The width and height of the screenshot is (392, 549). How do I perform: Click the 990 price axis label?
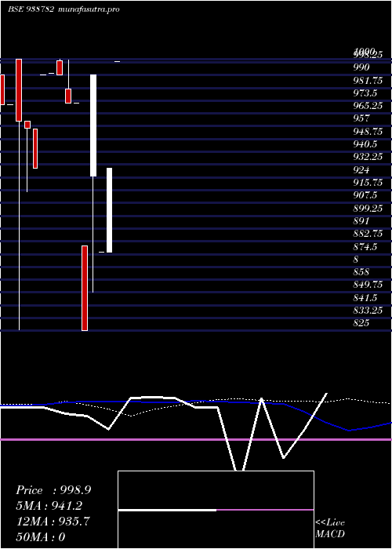click(361, 67)
